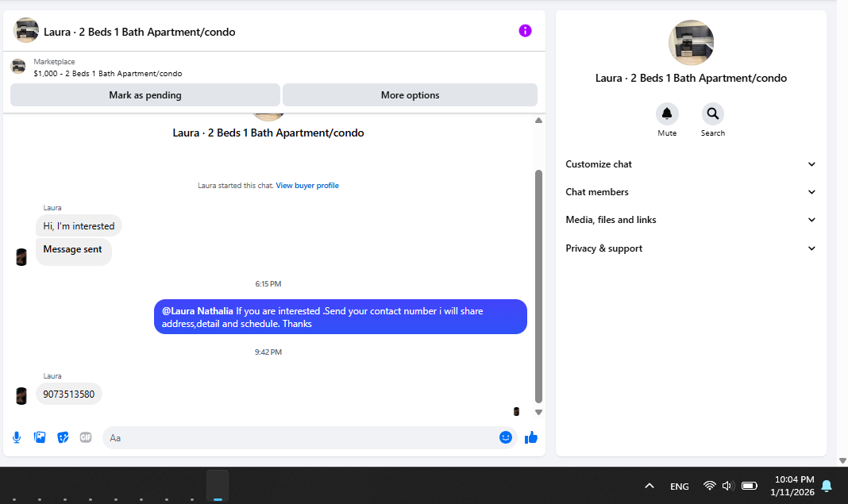Click the 'Message sent' bubble
848x504 pixels.
click(x=72, y=252)
